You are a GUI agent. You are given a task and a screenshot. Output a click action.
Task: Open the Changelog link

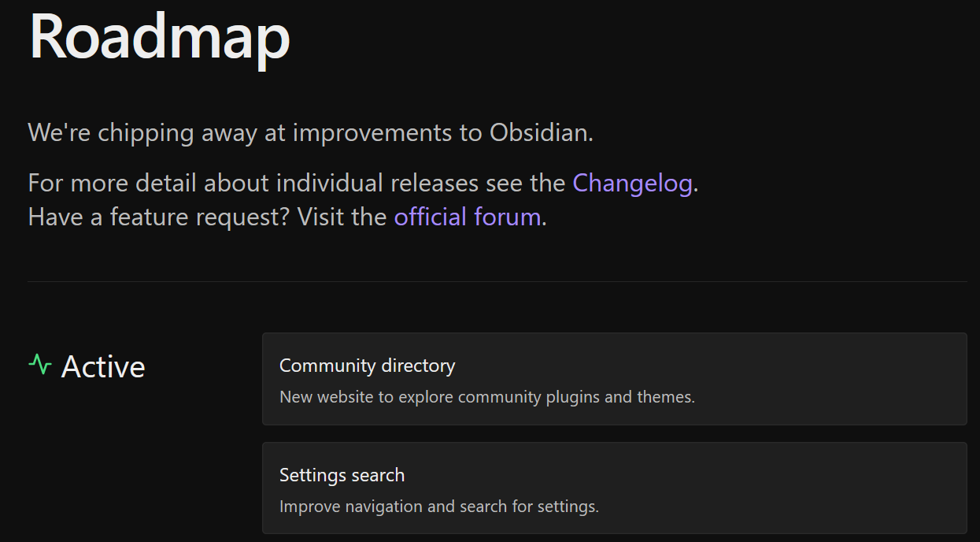632,184
